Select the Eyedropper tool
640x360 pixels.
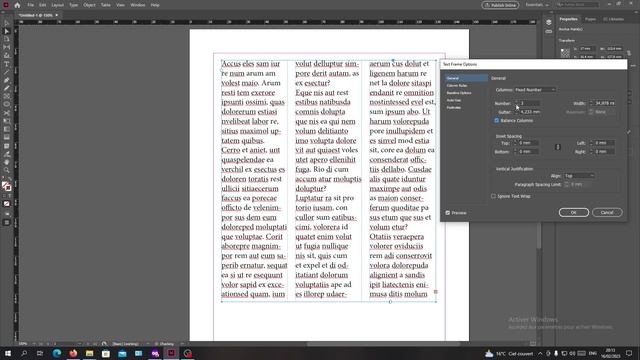tap(7, 154)
